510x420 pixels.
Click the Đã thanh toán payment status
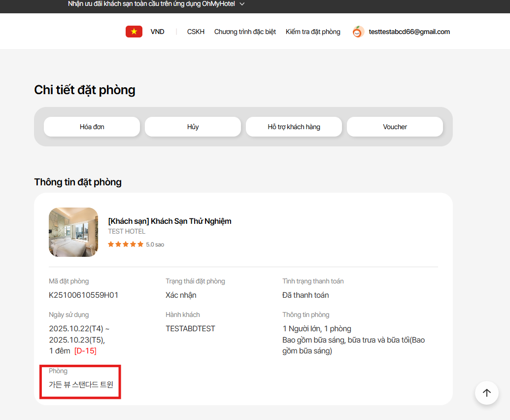pyautogui.click(x=306, y=295)
